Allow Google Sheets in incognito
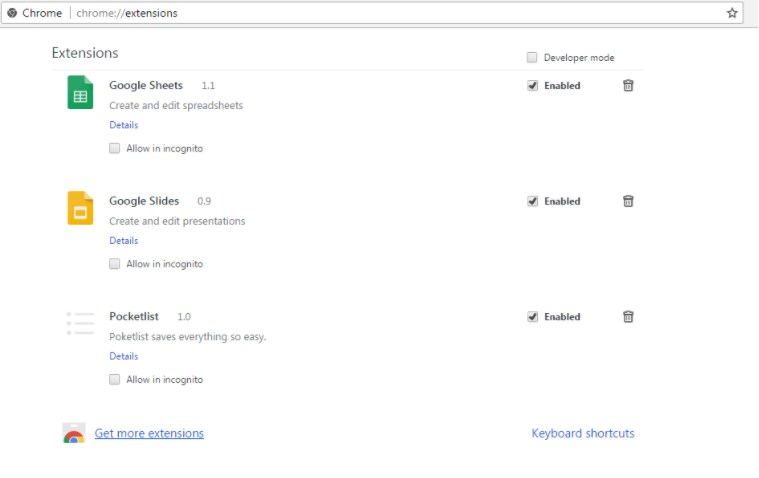The image size is (759, 478). [x=114, y=148]
